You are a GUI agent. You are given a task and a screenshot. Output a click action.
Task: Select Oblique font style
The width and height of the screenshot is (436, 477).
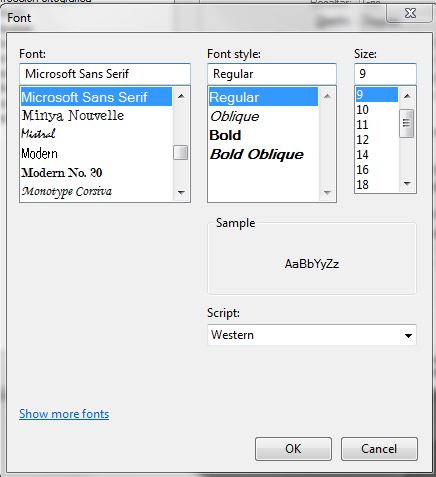point(263,116)
